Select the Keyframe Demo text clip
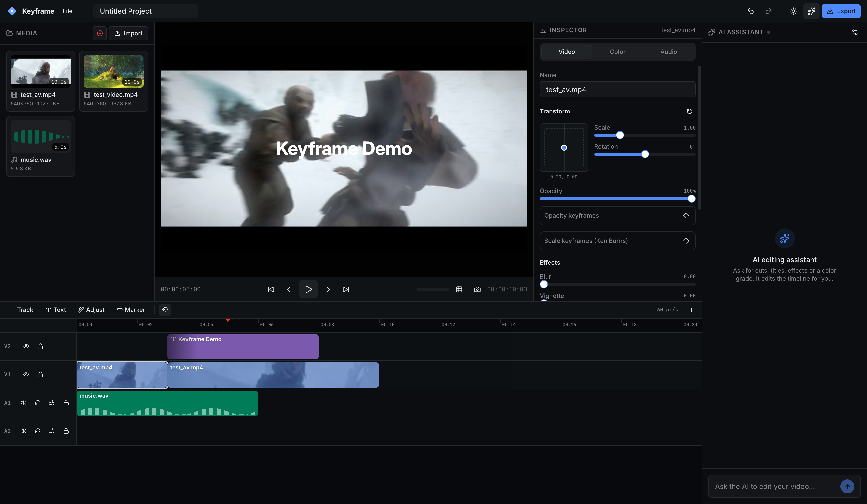Screen dimensions: 867x504 pos(242,347)
